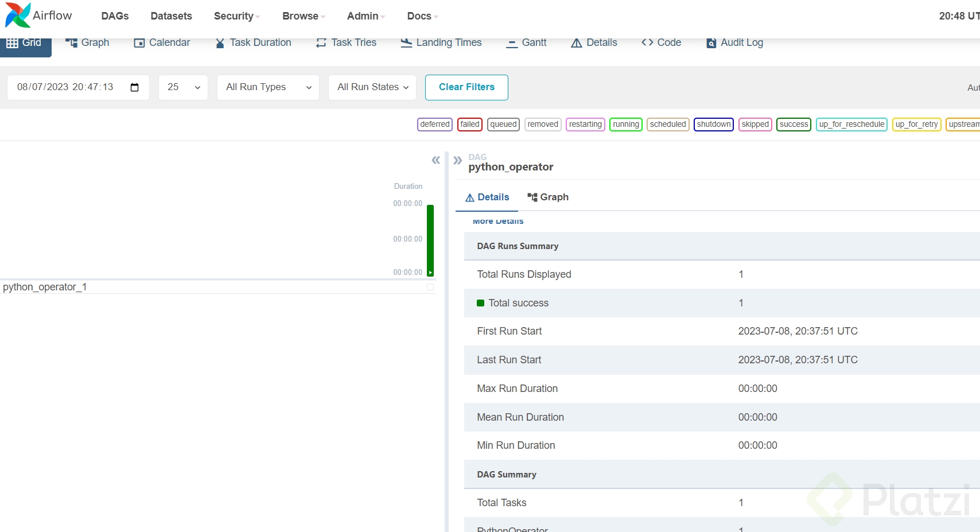
Task: Click the clock time 20:48 UTC
Action: tap(959, 16)
